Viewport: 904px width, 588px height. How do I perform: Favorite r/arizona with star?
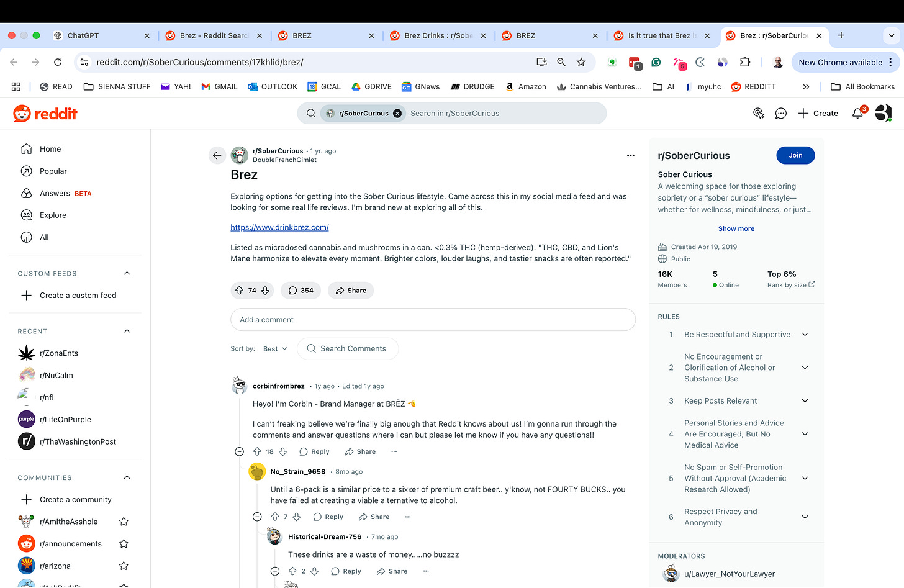coord(124,566)
